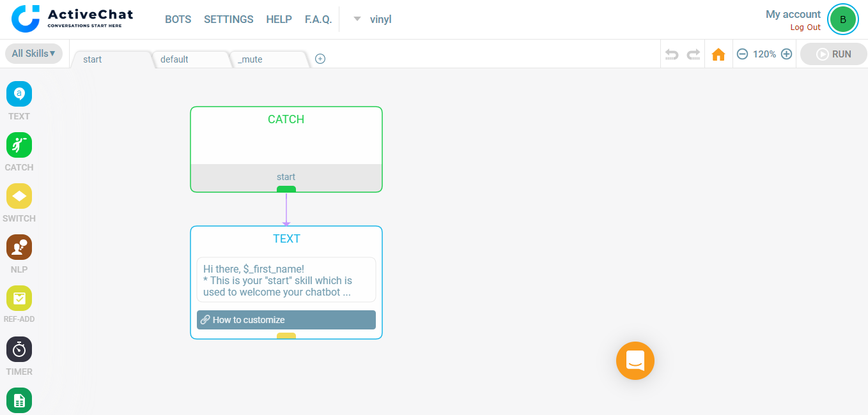Undo the last action
The height and width of the screenshot is (415, 868).
(672, 54)
